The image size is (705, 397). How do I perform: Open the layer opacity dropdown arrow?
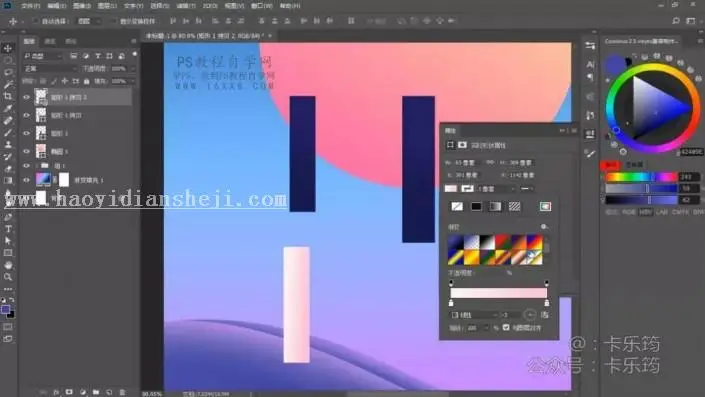tap(133, 69)
